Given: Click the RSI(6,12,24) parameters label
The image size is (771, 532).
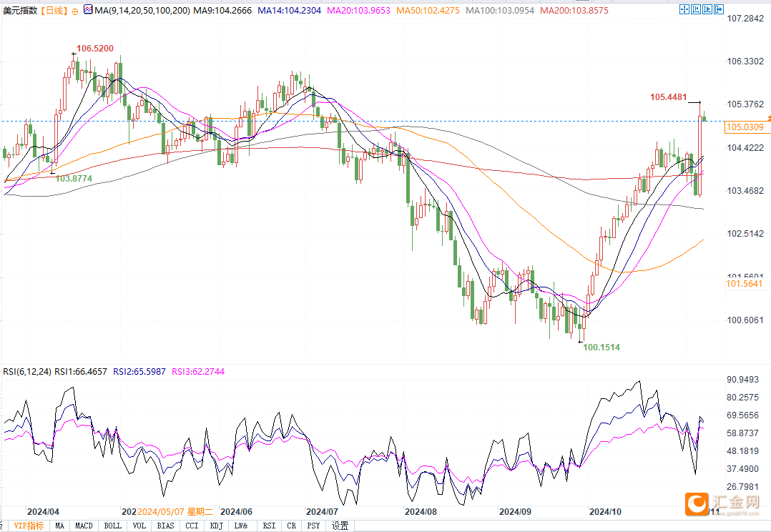Looking at the screenshot, I should [x=27, y=372].
